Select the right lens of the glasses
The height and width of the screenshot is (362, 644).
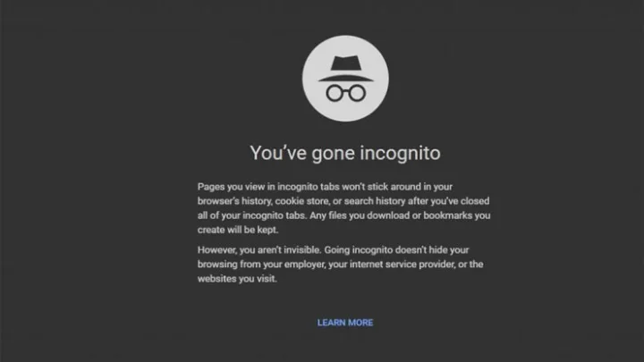click(357, 93)
